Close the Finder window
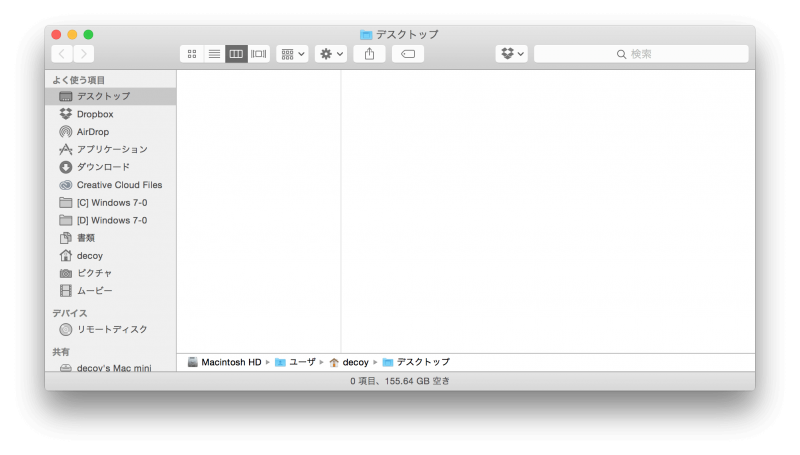The image size is (800, 455). 56,35
